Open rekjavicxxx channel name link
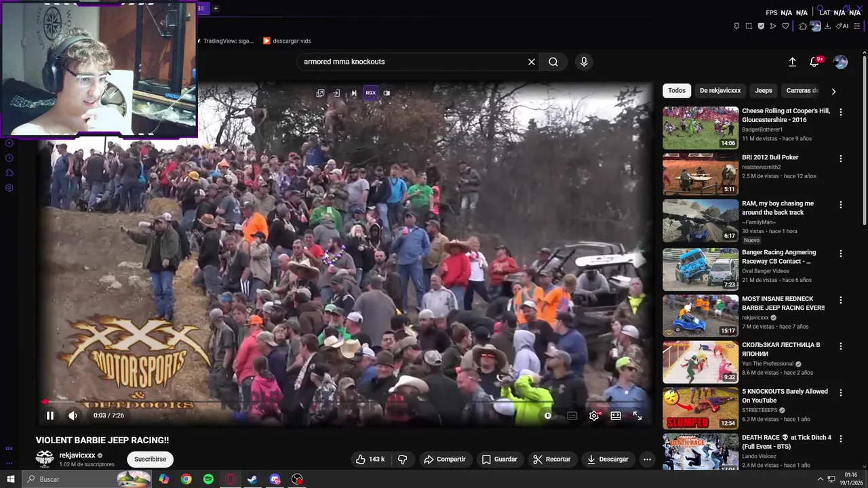The image size is (868, 488). (77, 455)
